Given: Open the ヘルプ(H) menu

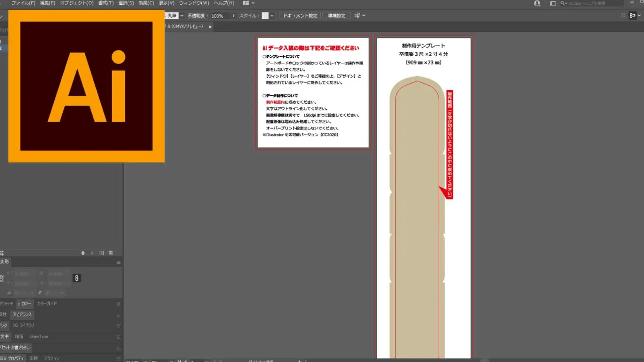Looking at the screenshot, I should click(x=224, y=3).
